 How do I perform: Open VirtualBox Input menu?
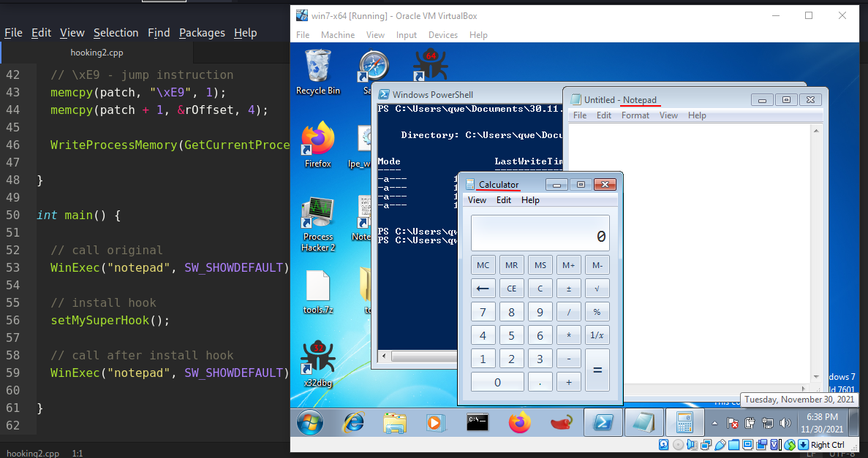tap(407, 35)
